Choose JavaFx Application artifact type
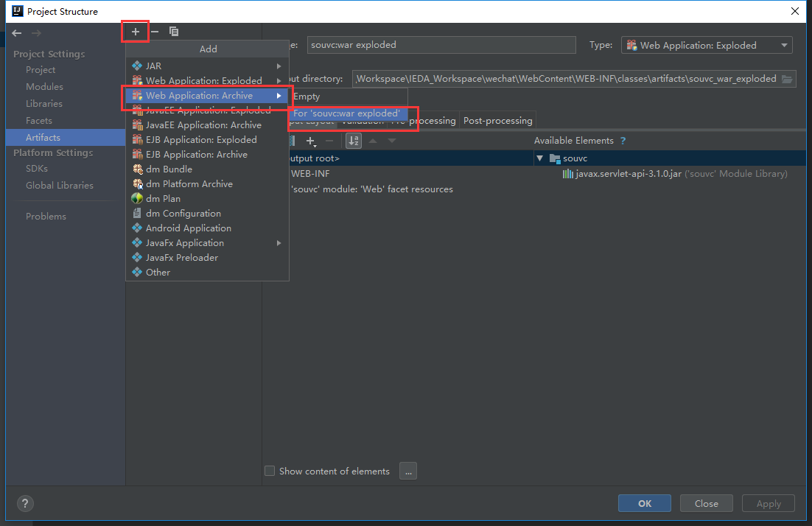 (207, 243)
